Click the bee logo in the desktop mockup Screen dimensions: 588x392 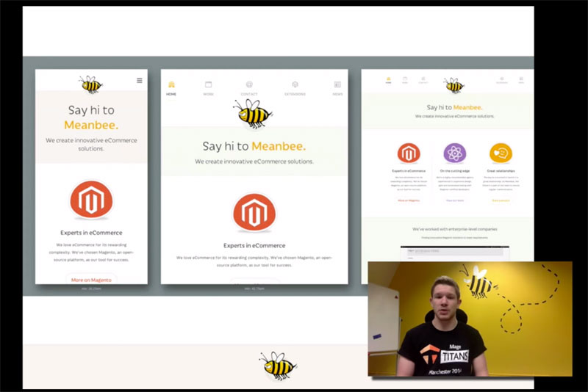coord(453,85)
